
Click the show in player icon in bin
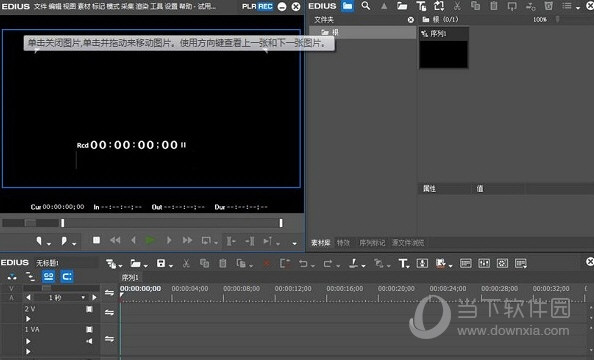tap(512, 6)
